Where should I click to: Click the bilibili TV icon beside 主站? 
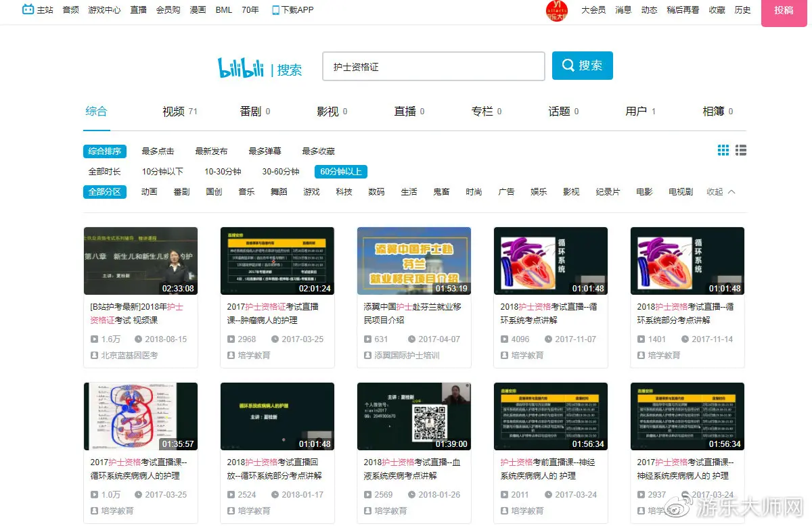click(28, 9)
